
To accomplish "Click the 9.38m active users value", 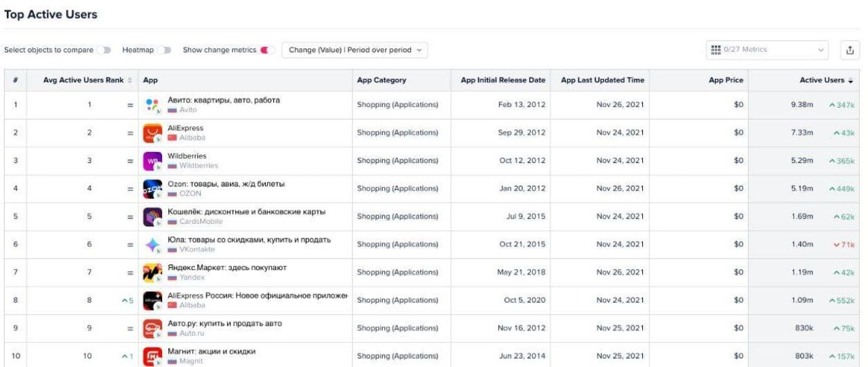I will click(x=802, y=105).
